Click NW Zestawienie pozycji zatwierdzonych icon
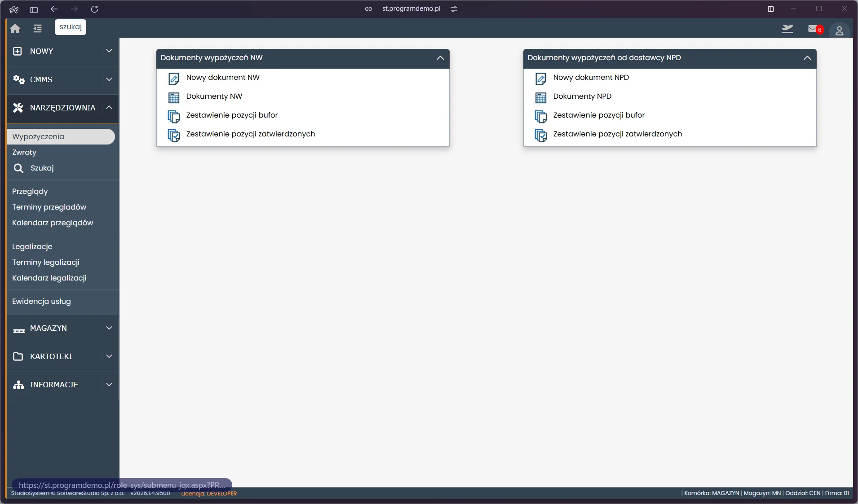The height and width of the screenshot is (504, 858). [x=174, y=135]
